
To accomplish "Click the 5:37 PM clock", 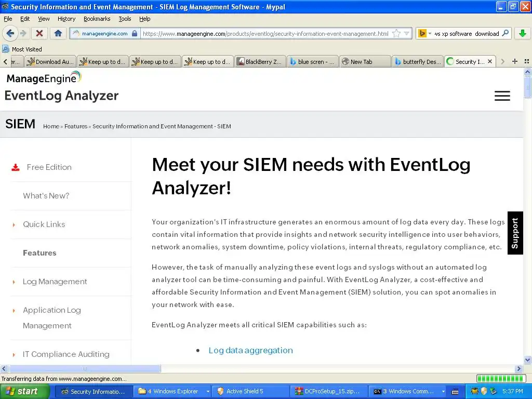I will click(513, 391).
